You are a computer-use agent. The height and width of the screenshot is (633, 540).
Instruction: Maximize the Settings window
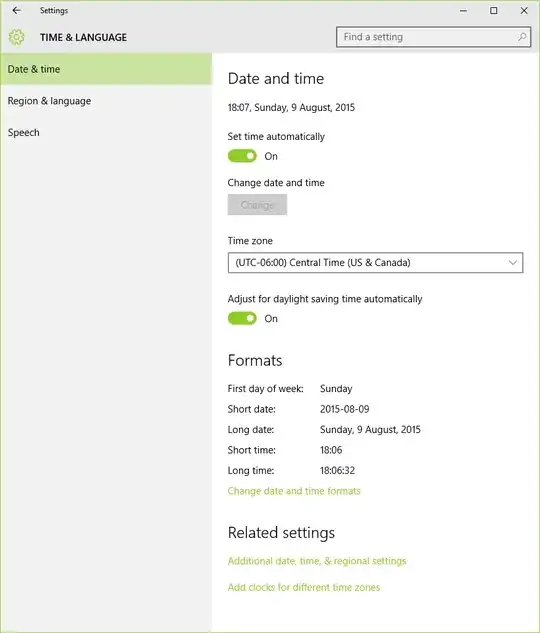point(494,10)
